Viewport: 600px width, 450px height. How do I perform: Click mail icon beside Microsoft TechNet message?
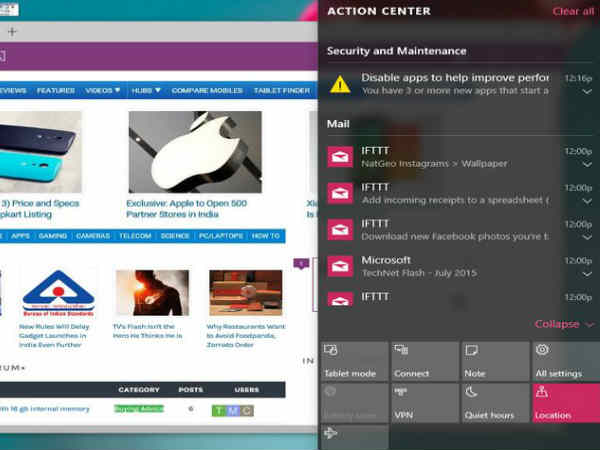pyautogui.click(x=340, y=266)
